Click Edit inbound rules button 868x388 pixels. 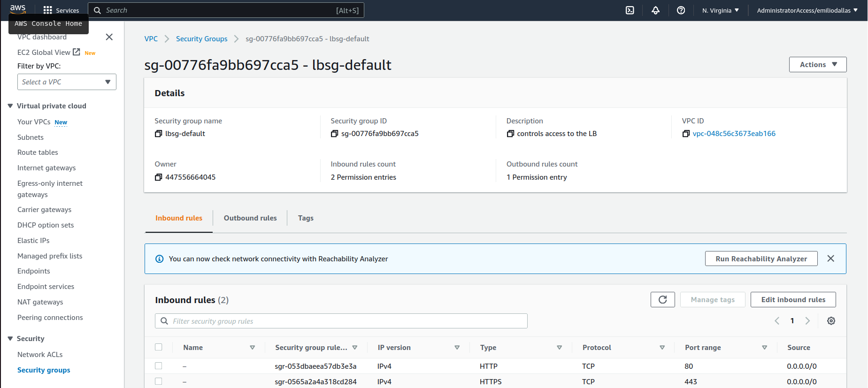click(x=793, y=300)
